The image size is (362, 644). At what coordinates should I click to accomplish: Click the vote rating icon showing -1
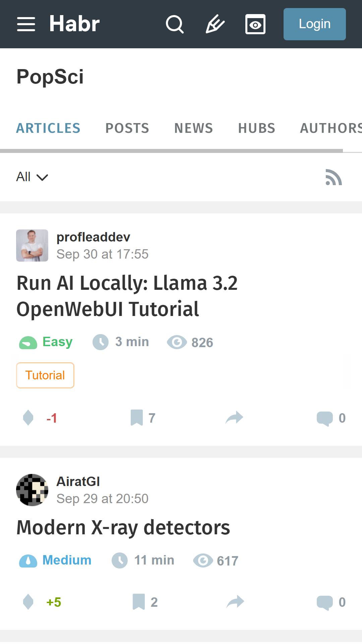point(28,418)
